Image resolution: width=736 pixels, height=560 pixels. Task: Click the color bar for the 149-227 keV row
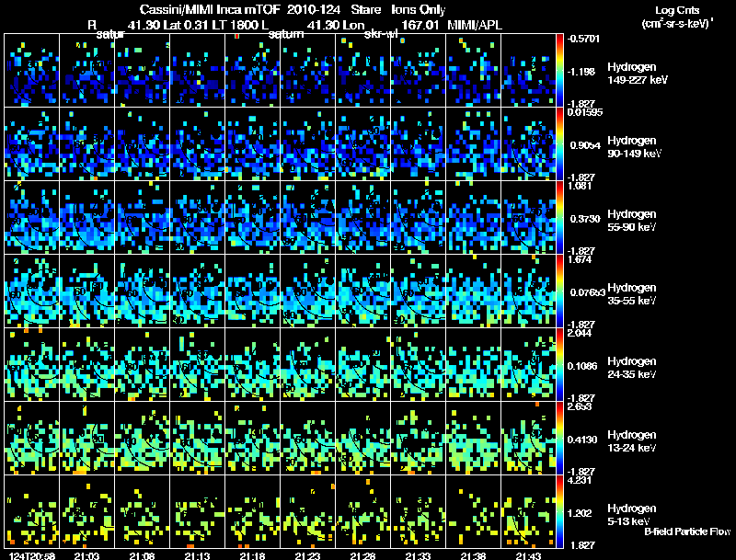[x=559, y=71]
